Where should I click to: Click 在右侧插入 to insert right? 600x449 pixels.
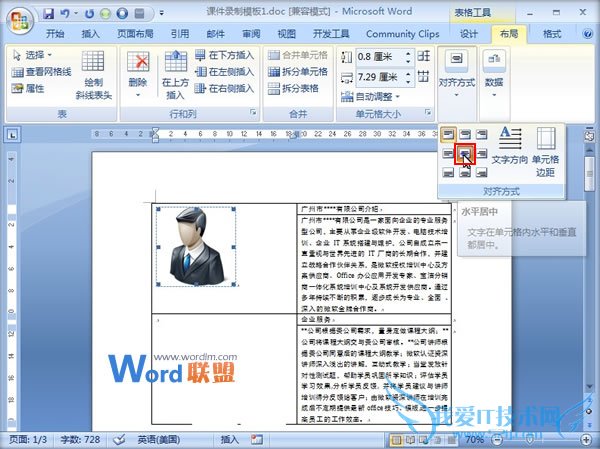click(224, 88)
